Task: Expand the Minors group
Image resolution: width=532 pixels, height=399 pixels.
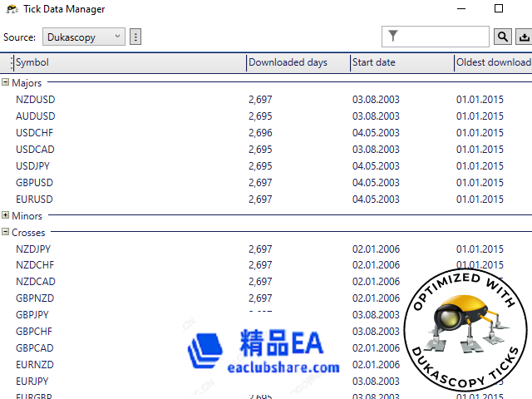Action: 5,215
